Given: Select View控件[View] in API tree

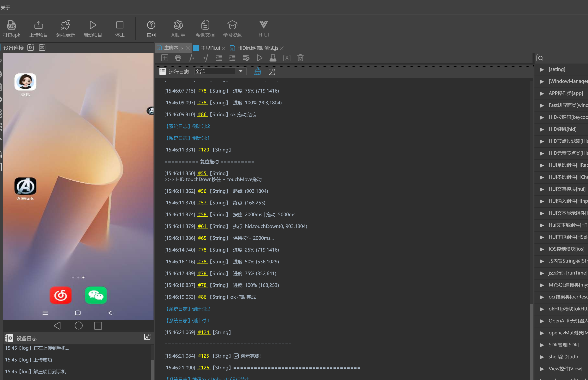Looking at the screenshot, I should click(x=565, y=369).
